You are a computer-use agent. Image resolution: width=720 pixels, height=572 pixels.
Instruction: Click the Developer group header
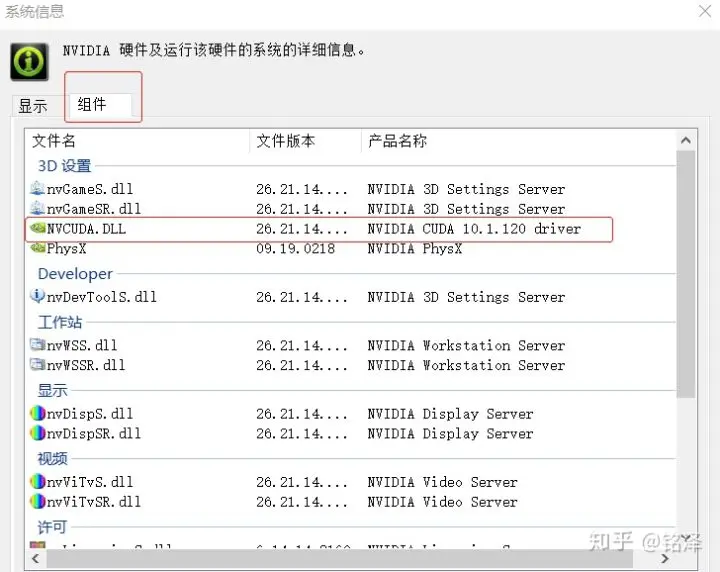pyautogui.click(x=75, y=274)
